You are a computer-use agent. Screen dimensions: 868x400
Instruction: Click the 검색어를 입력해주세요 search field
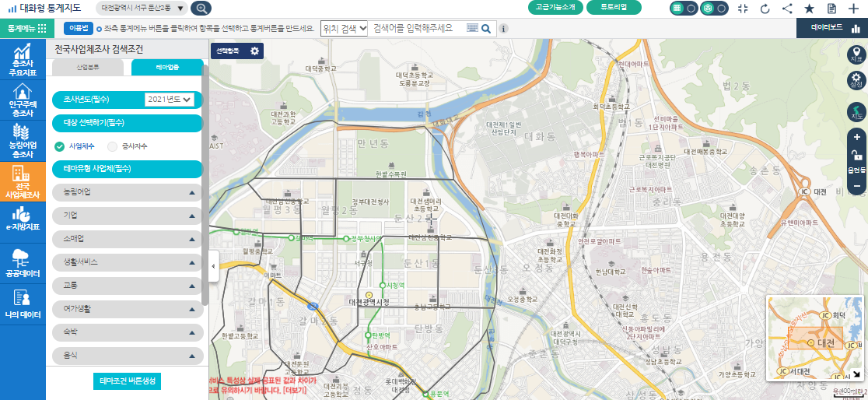[417, 28]
